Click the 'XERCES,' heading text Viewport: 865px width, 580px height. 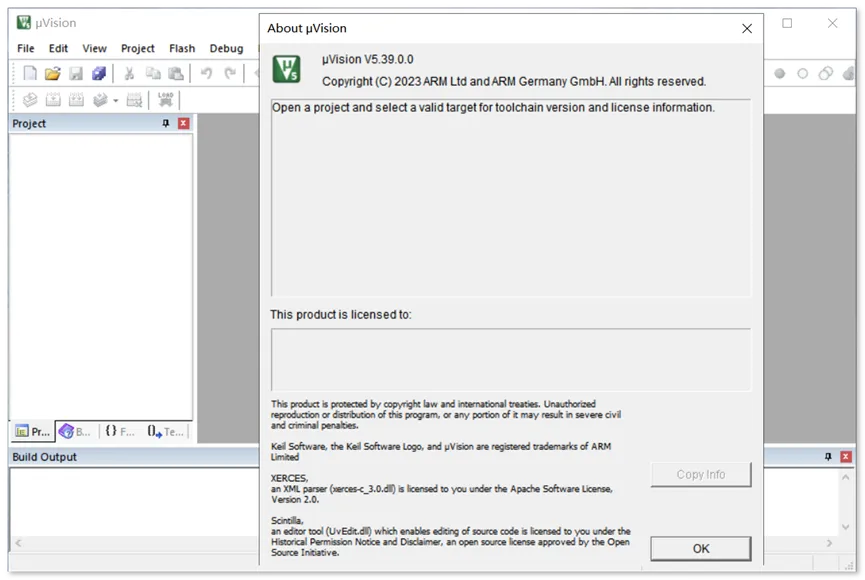tap(290, 478)
